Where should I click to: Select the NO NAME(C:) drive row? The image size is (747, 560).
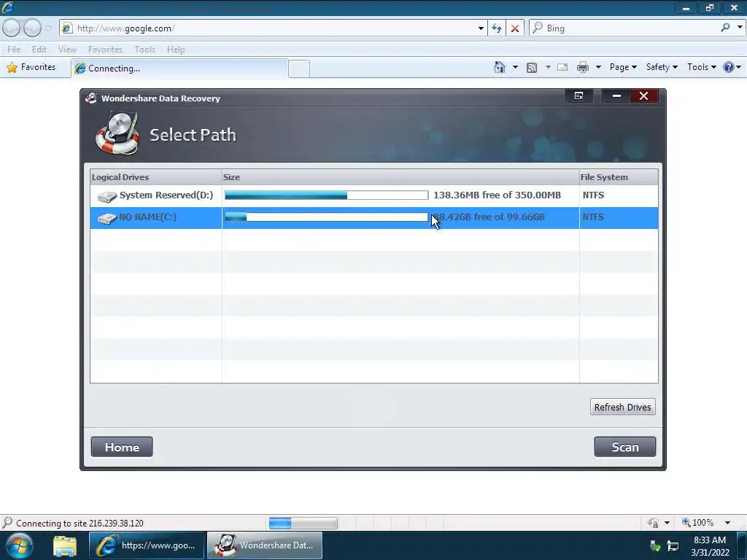374,217
